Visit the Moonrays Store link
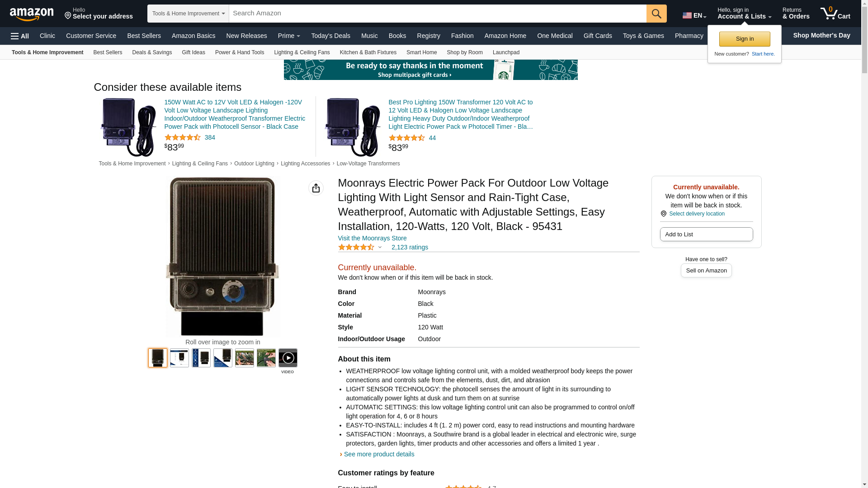Image resolution: width=868 pixels, height=488 pixels. click(x=372, y=238)
